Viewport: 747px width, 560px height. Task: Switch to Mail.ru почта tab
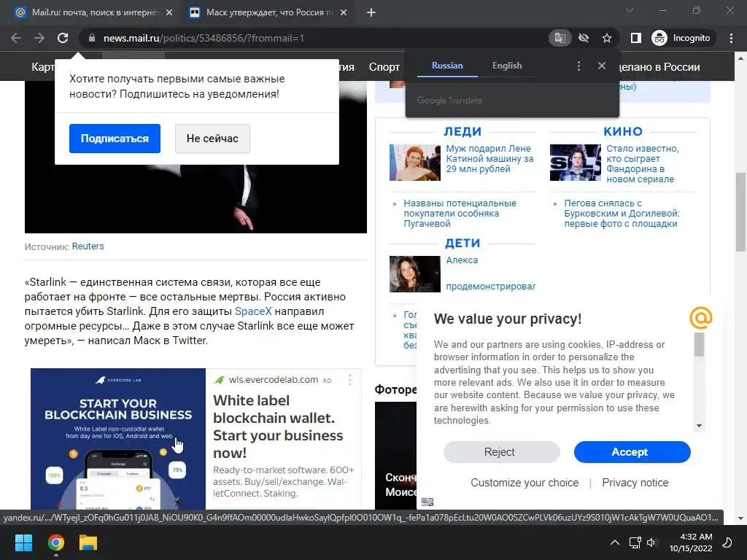pyautogui.click(x=94, y=13)
